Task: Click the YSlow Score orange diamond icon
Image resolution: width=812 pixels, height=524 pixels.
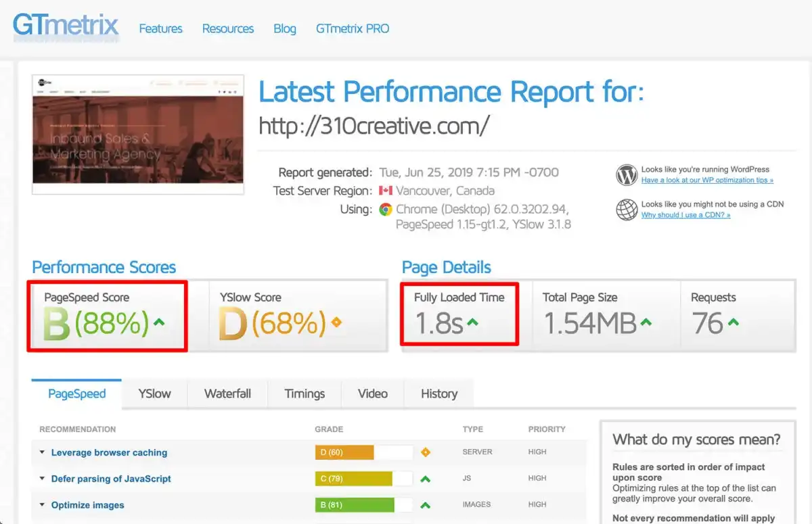Action: [x=336, y=323]
